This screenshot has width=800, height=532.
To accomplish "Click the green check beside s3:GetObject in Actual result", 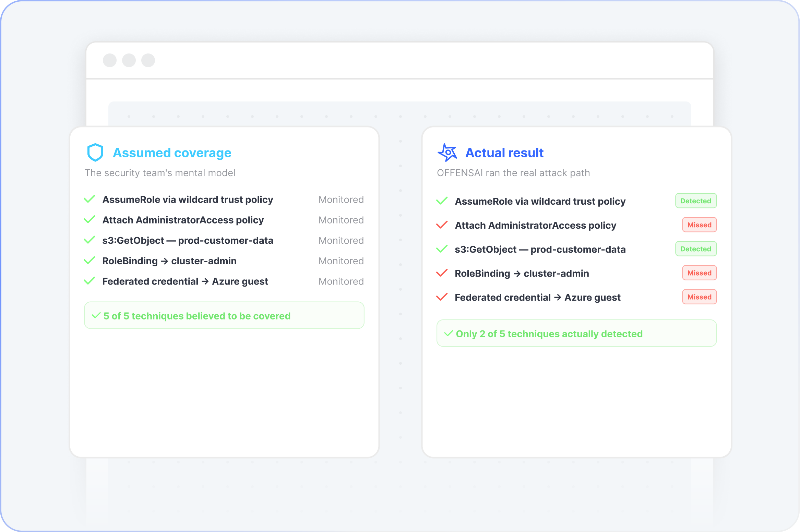I will pyautogui.click(x=442, y=249).
